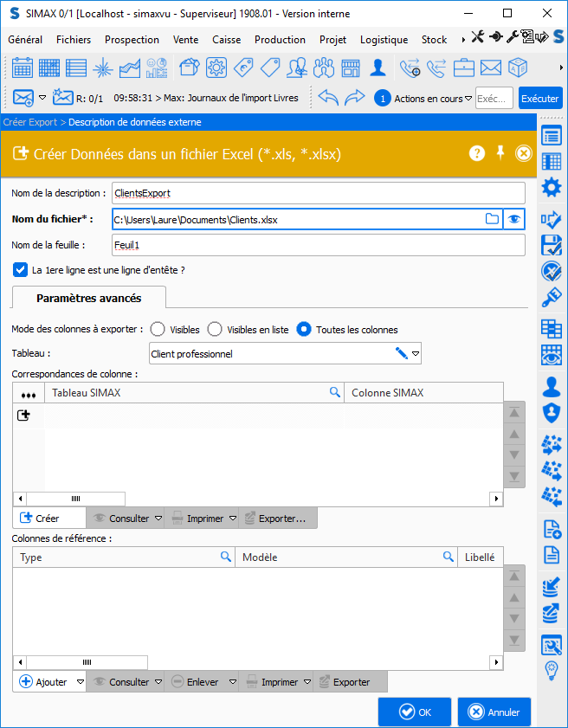Click the help question mark icon
This screenshot has width=568, height=728.
[477, 153]
